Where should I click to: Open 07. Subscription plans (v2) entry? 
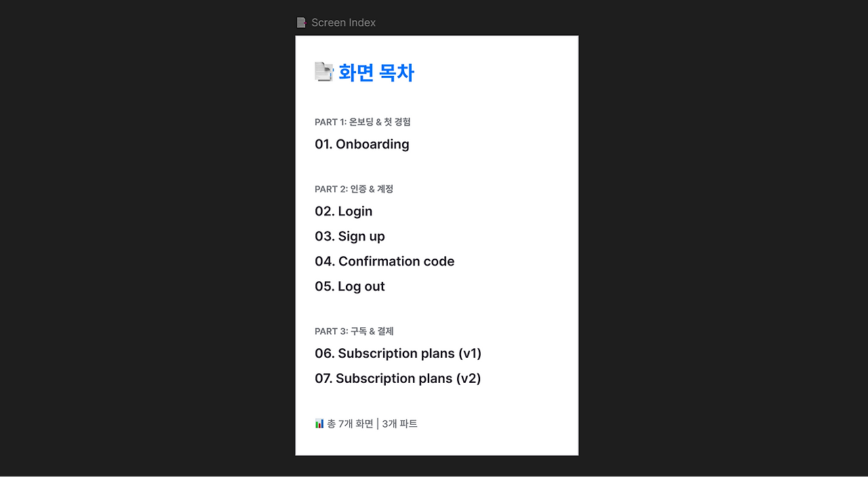[x=398, y=378]
